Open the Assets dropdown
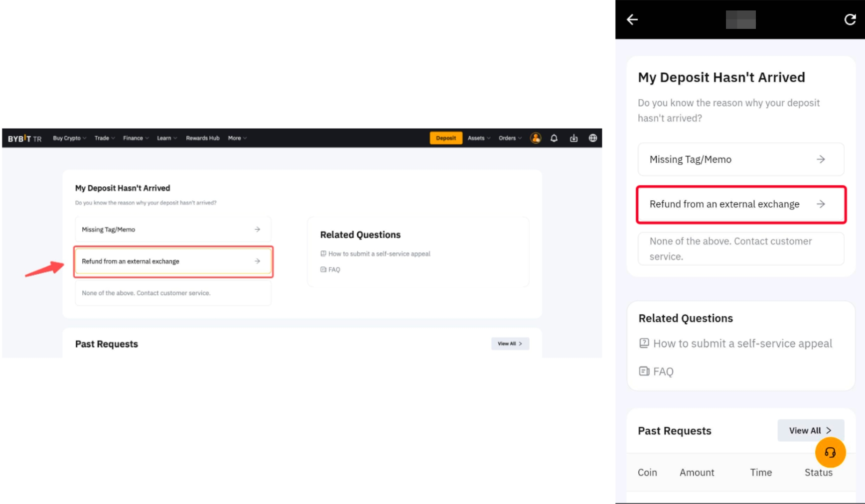 coord(478,138)
